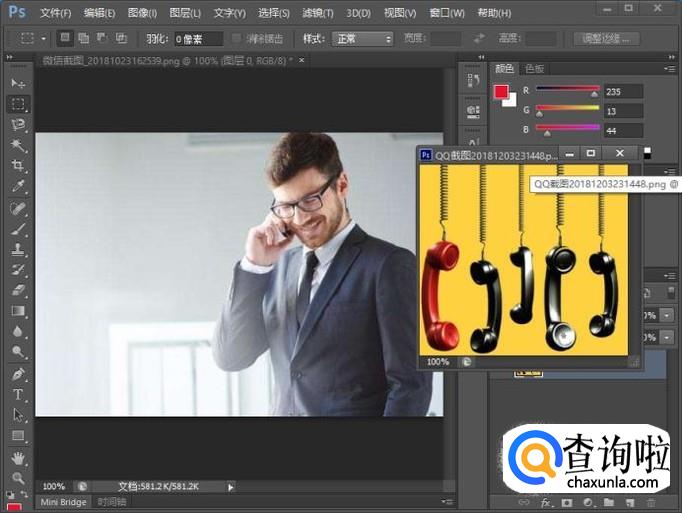This screenshot has width=682, height=513.
Task: Click the history panel dock icon
Action: 473,80
